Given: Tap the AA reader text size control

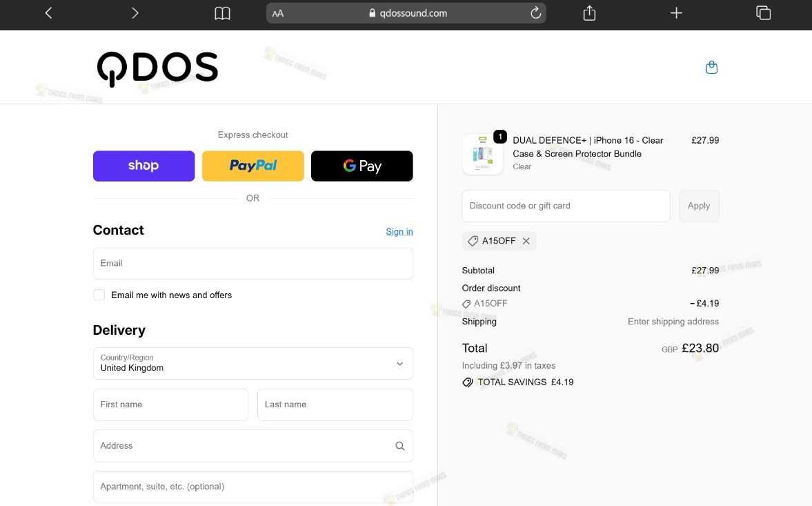Looking at the screenshot, I should click(x=278, y=14).
